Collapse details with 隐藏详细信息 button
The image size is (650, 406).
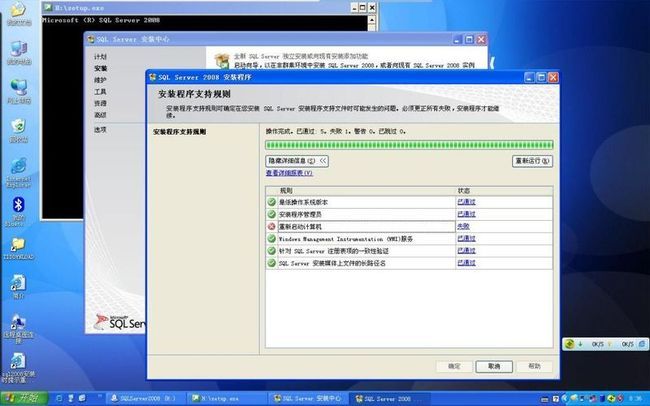[x=297, y=161]
